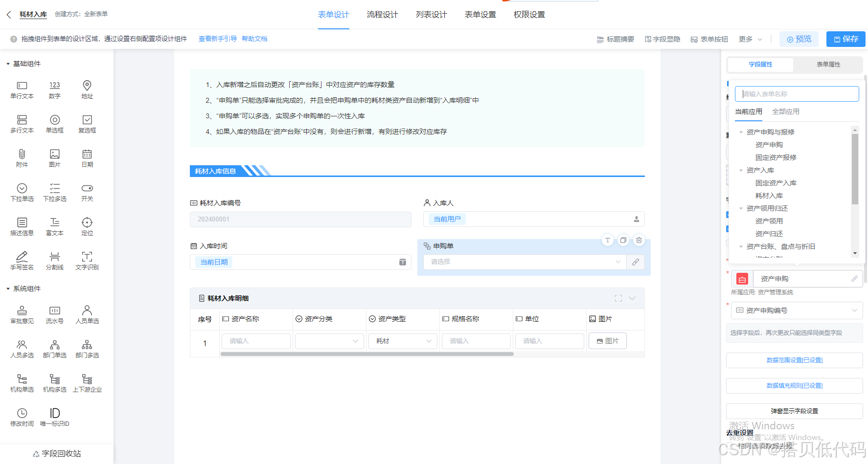868x464 pixels.
Task: Switch to the 流程设计 tab
Action: [x=383, y=15]
